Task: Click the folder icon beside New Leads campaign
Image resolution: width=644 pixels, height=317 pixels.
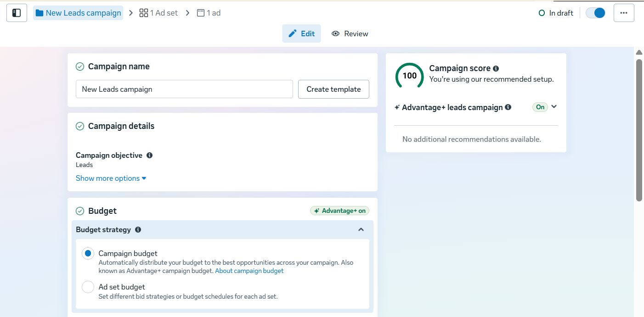Action: [x=39, y=12]
